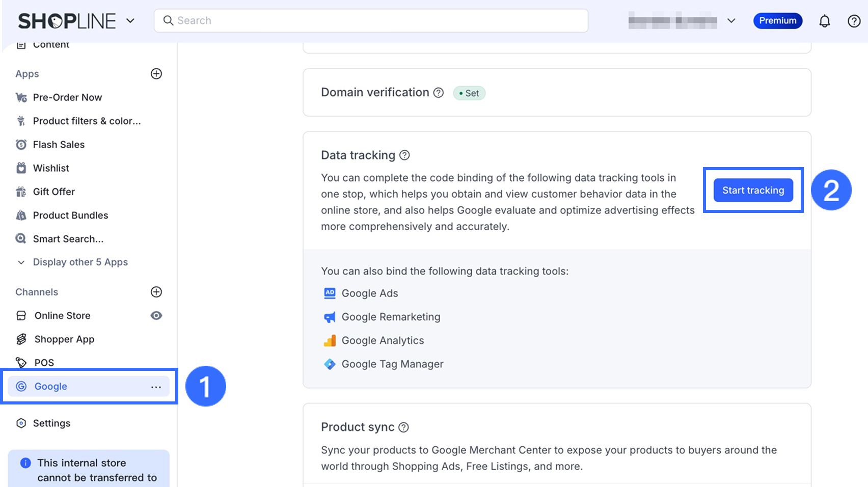
Task: Open the Shopper App channel
Action: coord(64,339)
